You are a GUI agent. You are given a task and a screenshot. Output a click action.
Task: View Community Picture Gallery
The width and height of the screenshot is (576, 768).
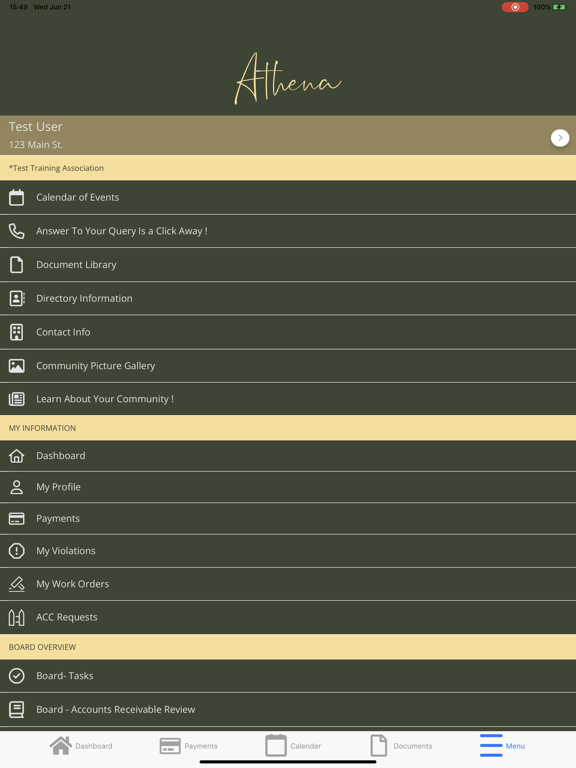click(x=288, y=366)
